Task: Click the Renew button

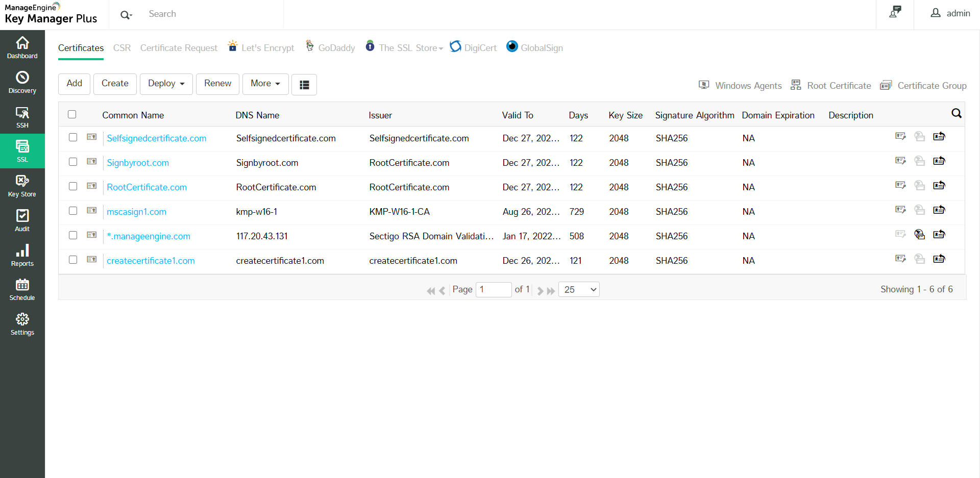Action: 217,84
